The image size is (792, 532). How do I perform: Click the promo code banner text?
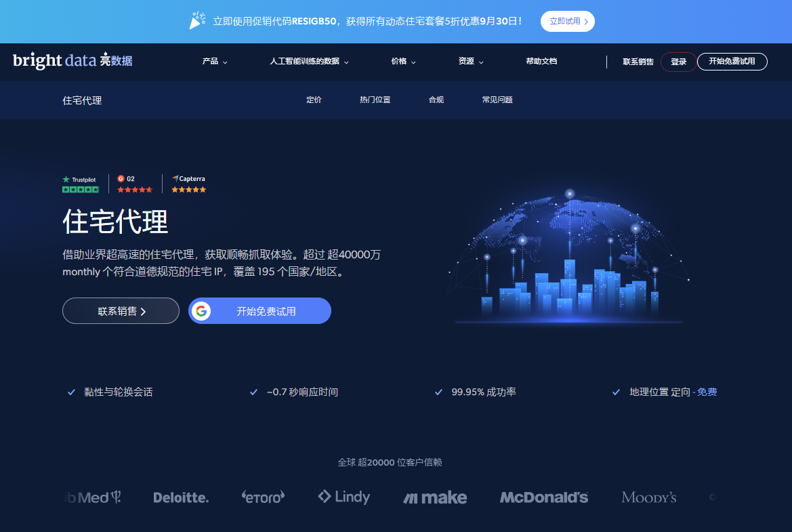pos(368,21)
